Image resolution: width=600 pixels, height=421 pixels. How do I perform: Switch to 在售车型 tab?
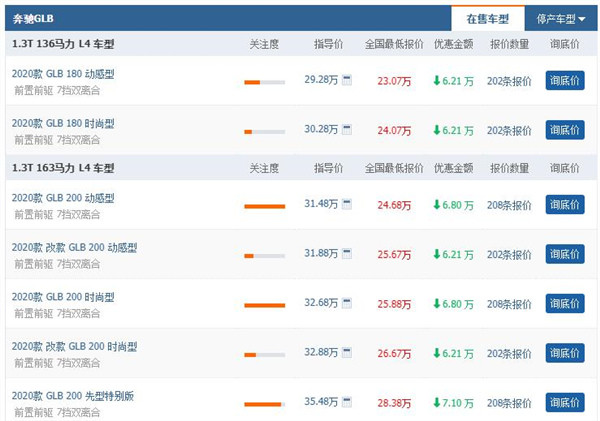click(x=488, y=18)
